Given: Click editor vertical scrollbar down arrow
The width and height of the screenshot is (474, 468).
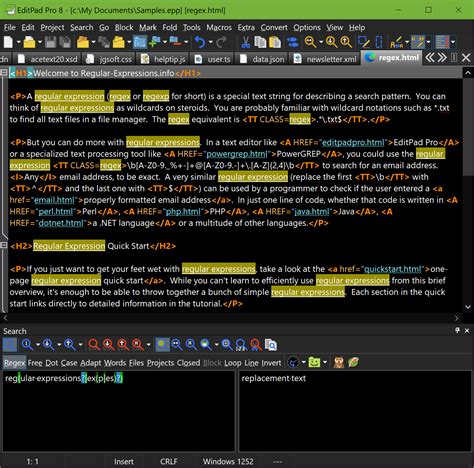Looking at the screenshot, I should tap(468, 307).
